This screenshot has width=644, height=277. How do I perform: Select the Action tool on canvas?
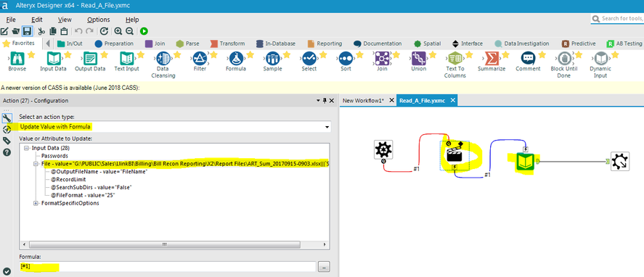[455, 155]
